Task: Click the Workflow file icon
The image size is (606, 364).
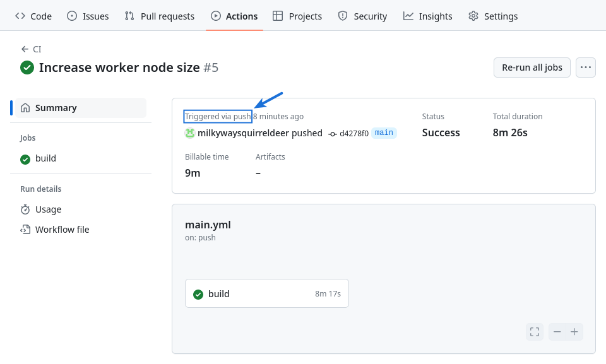Action: (25, 230)
